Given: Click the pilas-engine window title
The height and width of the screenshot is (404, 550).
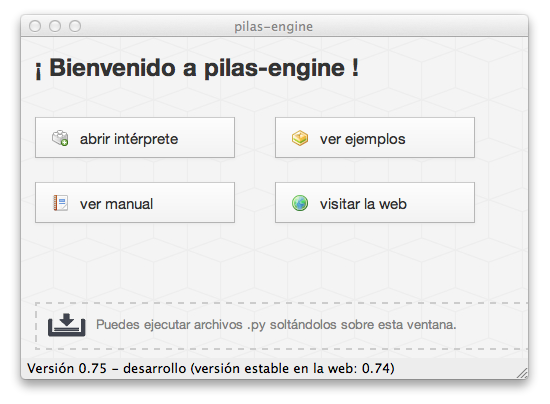Looking at the screenshot, I should [x=274, y=26].
